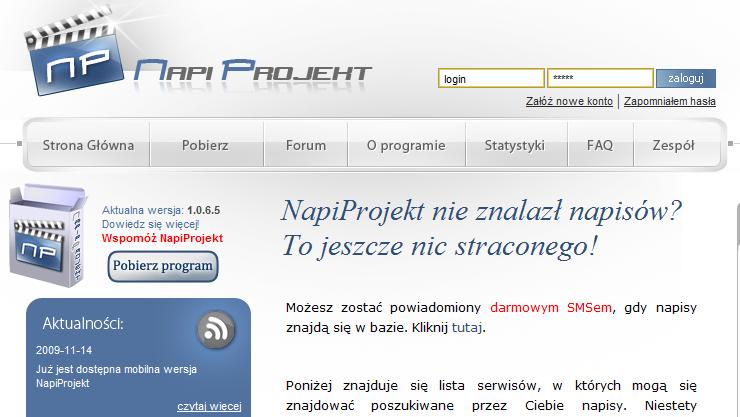The image size is (740, 417).
Task: Open the Załóż nowe konto link
Action: pos(569,101)
